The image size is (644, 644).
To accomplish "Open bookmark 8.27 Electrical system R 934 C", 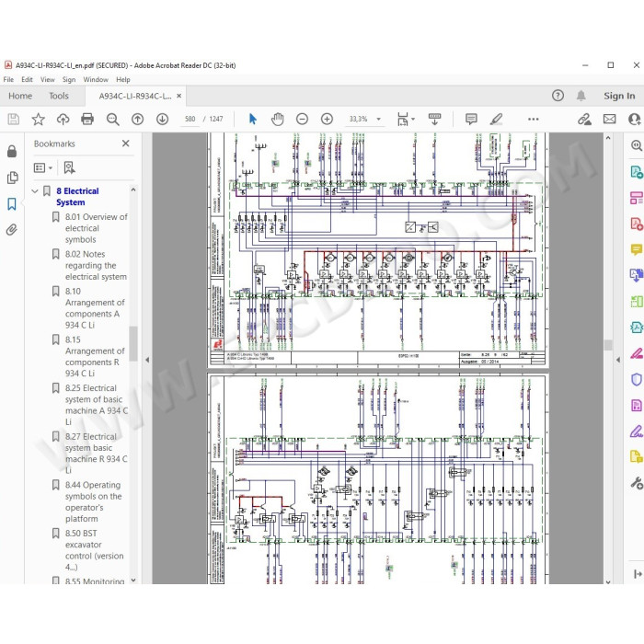I will pos(96,454).
